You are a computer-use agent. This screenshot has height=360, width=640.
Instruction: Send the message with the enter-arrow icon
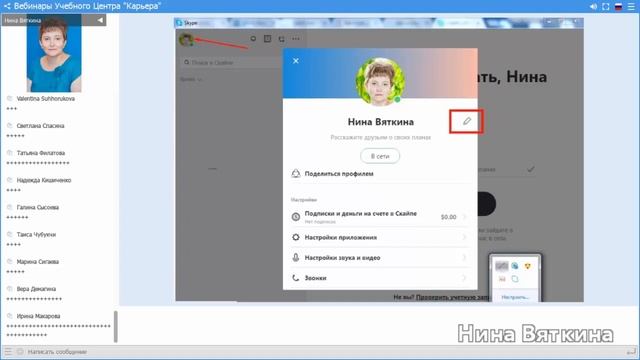631,351
